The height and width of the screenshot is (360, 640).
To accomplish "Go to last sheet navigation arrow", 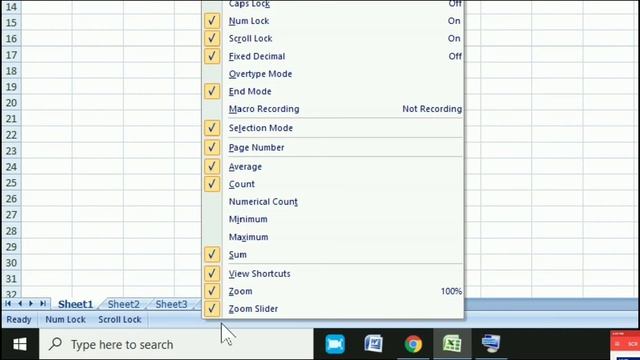I will (43, 304).
